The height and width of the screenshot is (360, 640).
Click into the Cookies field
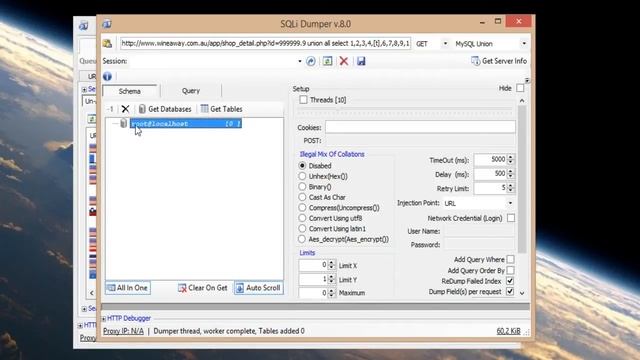(x=420, y=127)
